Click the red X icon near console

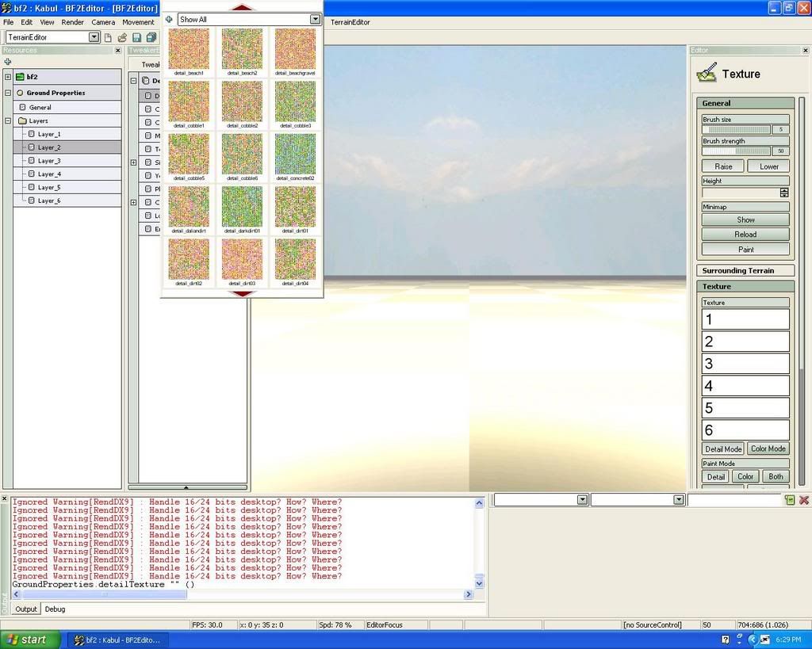[803, 500]
